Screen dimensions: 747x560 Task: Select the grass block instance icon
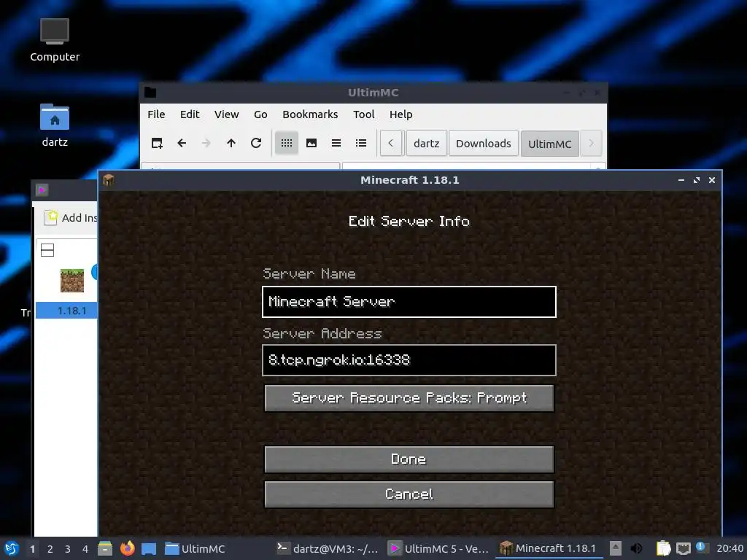point(72,281)
